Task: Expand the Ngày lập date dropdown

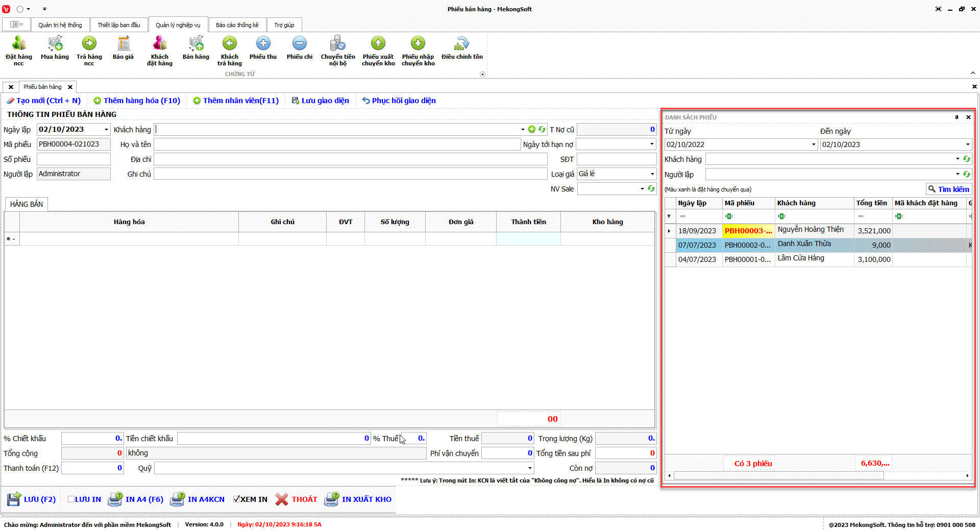Action: 106,130
